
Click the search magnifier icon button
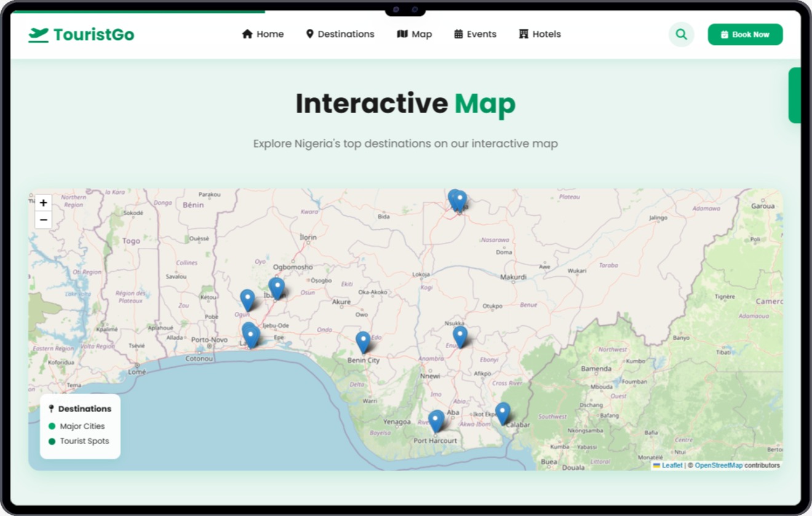point(682,34)
